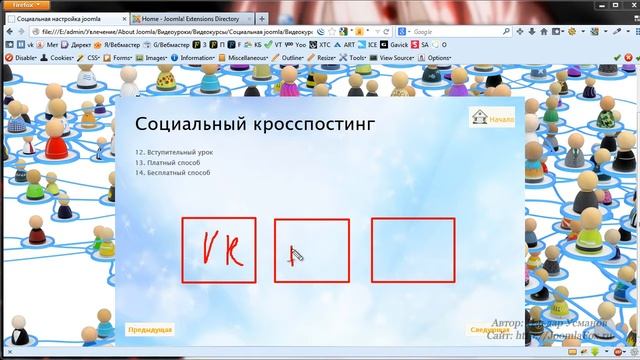Click the empty third red box
Image resolution: width=640 pixels, height=360 pixels.
413,250
